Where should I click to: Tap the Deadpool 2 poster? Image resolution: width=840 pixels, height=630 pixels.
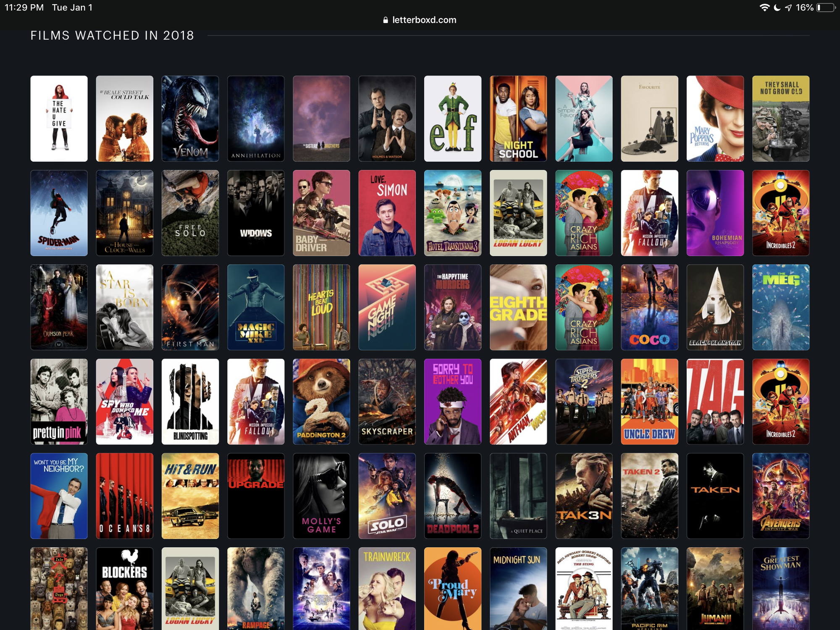pyautogui.click(x=452, y=496)
